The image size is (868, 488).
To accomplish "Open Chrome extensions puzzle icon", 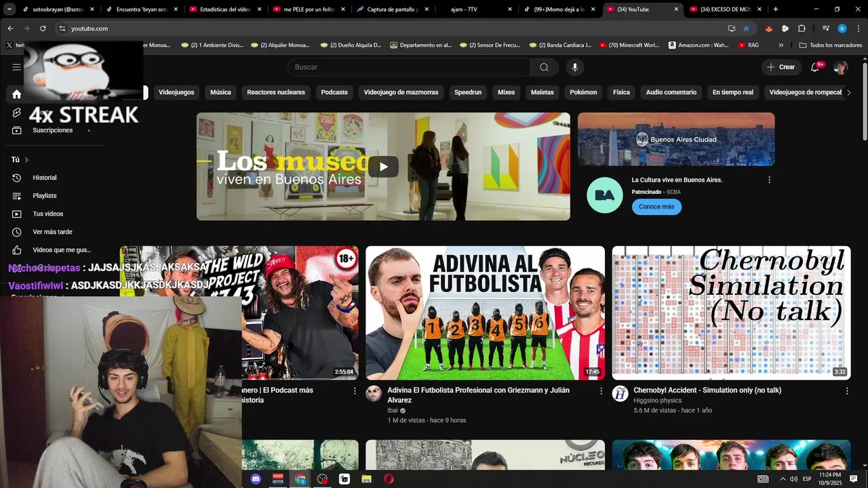I will [x=802, y=28].
